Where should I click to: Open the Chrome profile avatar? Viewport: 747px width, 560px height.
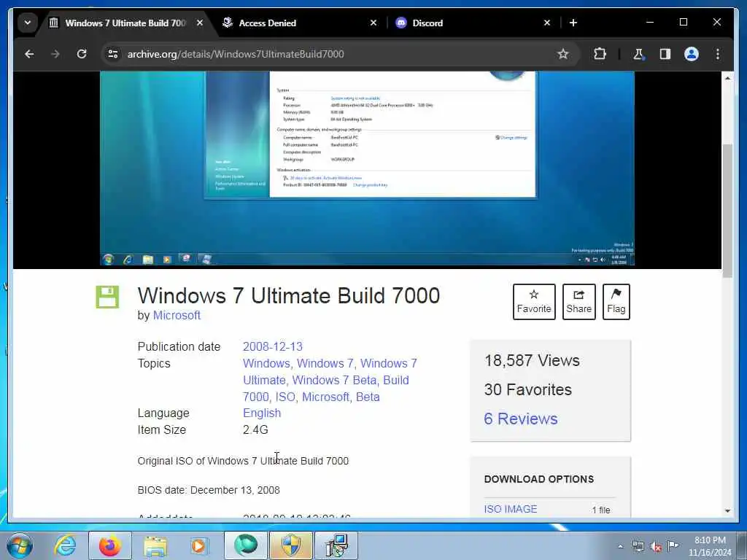[692, 54]
